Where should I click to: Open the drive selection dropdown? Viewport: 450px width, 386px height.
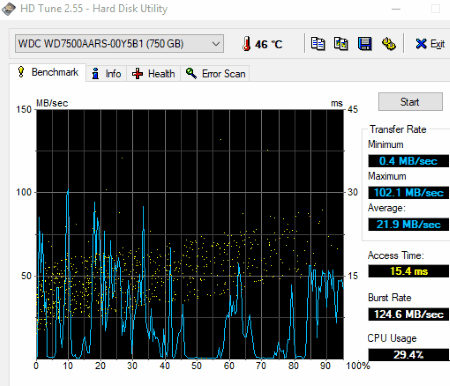click(x=119, y=44)
